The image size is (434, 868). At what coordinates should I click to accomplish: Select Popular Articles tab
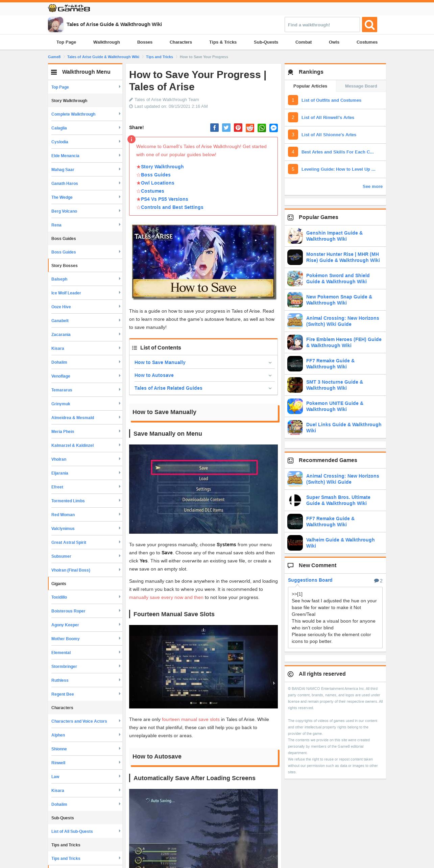point(310,86)
